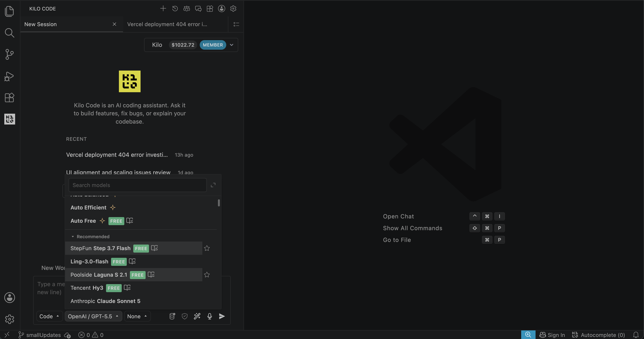644x339 pixels.
Task: Favorite StepFun Step 3.7 Flash model
Action: [207, 248]
